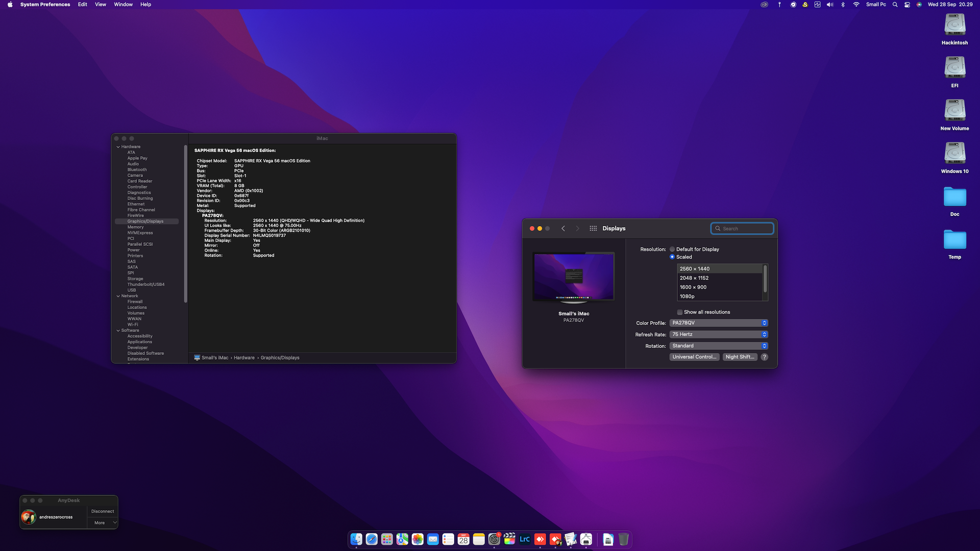Open Control Center in the menu bar
Viewport: 980px width, 551px height.
[907, 5]
